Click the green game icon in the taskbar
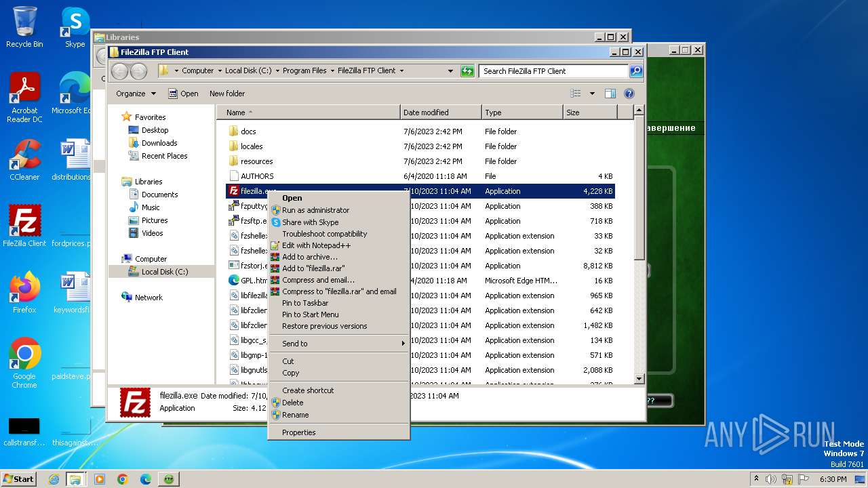Viewport: 868px width, 488px height. pyautogui.click(x=168, y=479)
